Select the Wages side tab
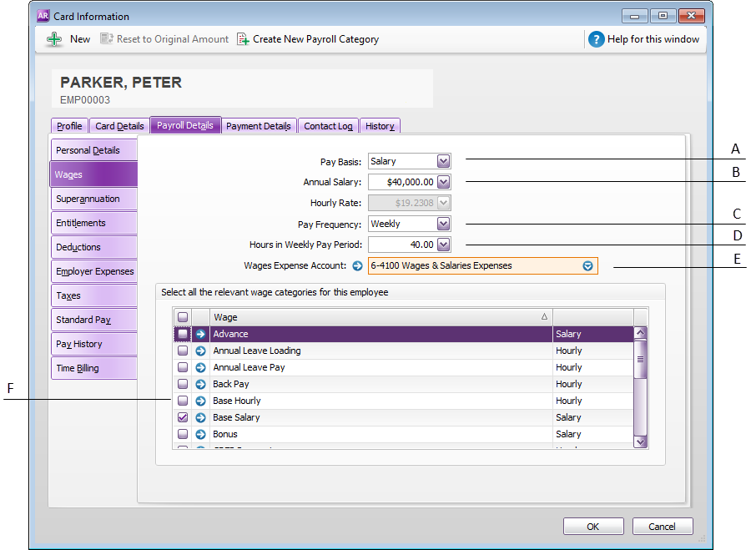Viewport: 756px width, 550px height. [93, 174]
